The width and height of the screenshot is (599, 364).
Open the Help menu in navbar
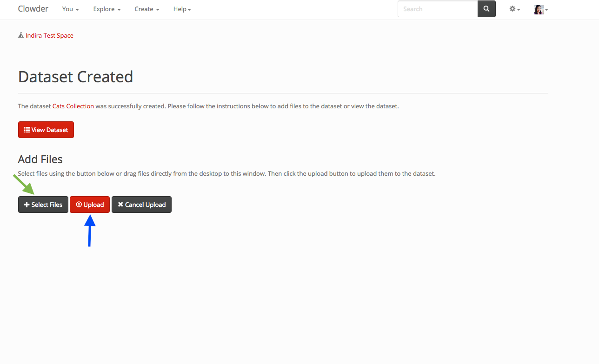(182, 9)
